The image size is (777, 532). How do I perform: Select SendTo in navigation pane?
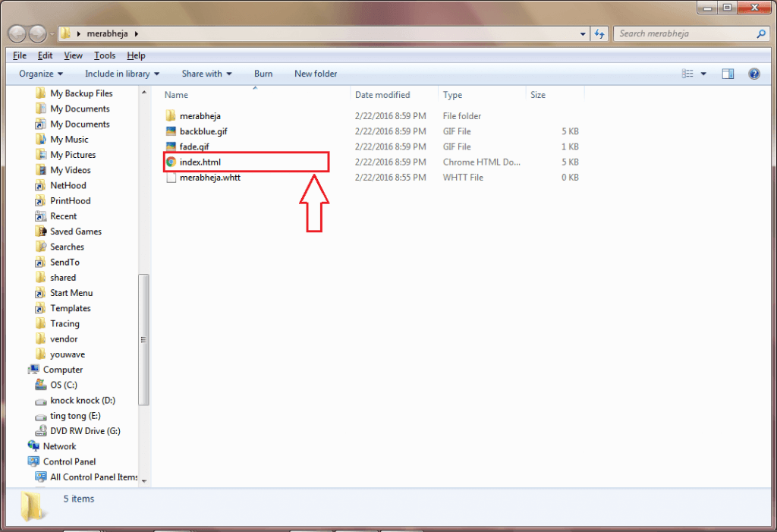point(64,263)
